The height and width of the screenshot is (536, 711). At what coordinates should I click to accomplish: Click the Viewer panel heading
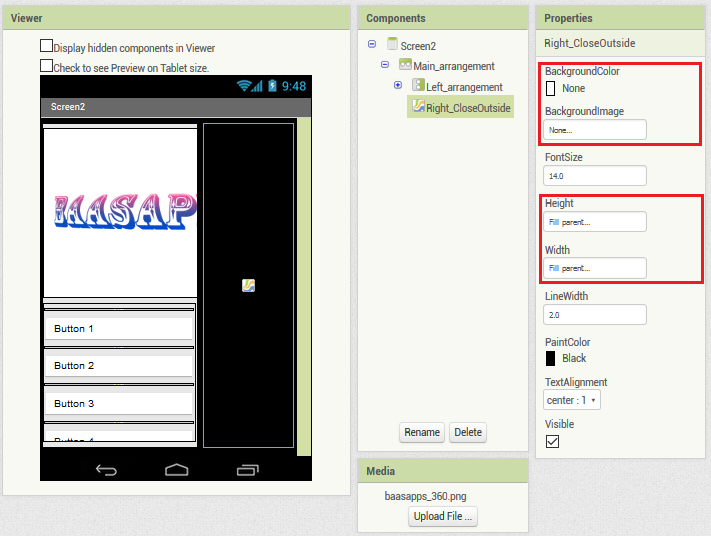(26, 18)
